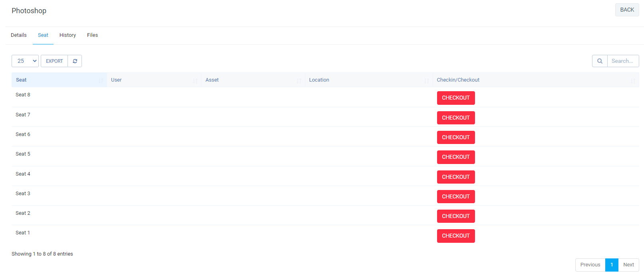Click the Asset column sort icon

pyautogui.click(x=299, y=80)
